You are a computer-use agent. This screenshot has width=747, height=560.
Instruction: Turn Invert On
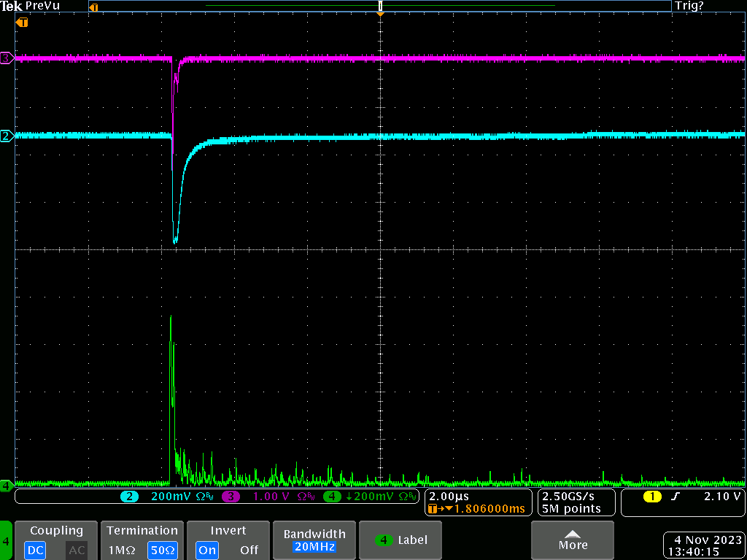(x=207, y=550)
